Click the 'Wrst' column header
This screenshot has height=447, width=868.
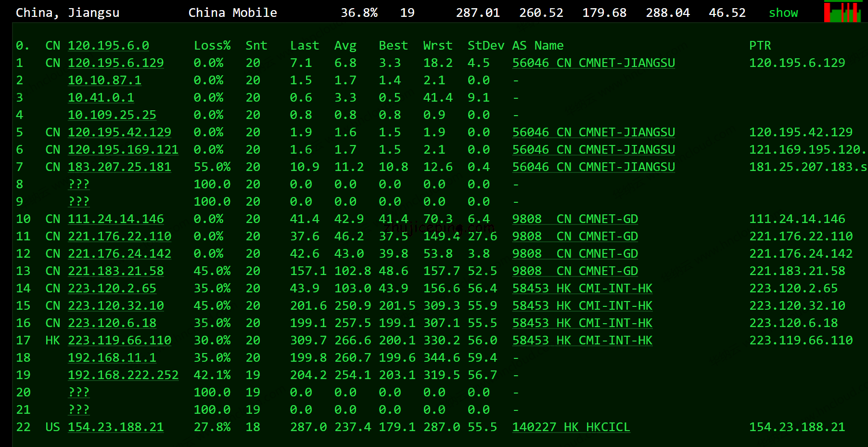(438, 46)
